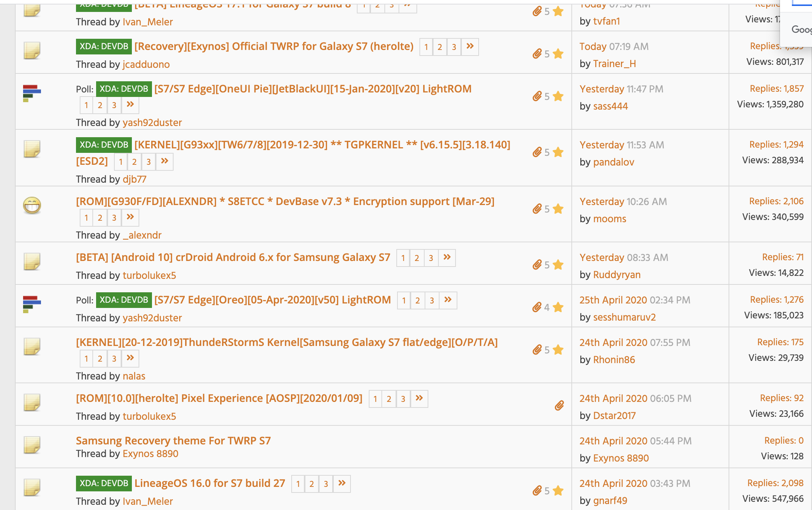This screenshot has width=812, height=510.
Task: Click the sticky note icon beside Samsung Recovery theme
Action: tap(32, 445)
